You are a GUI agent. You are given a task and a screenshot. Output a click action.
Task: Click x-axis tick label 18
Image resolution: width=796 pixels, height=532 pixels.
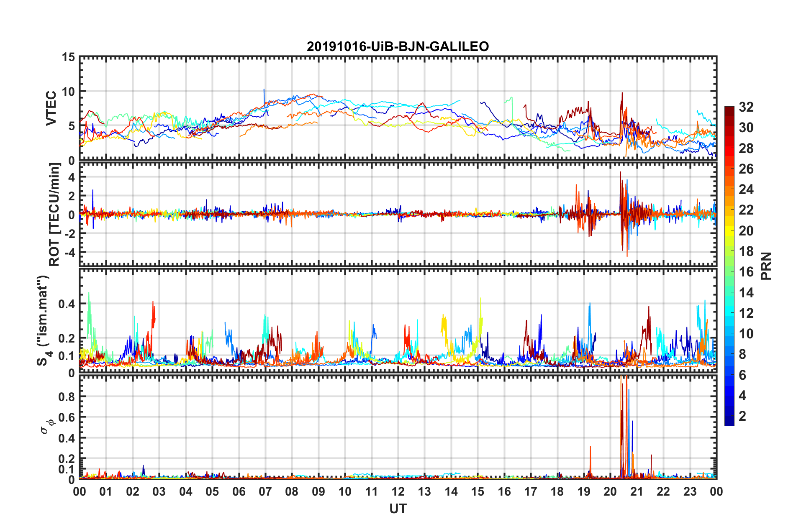(557, 491)
